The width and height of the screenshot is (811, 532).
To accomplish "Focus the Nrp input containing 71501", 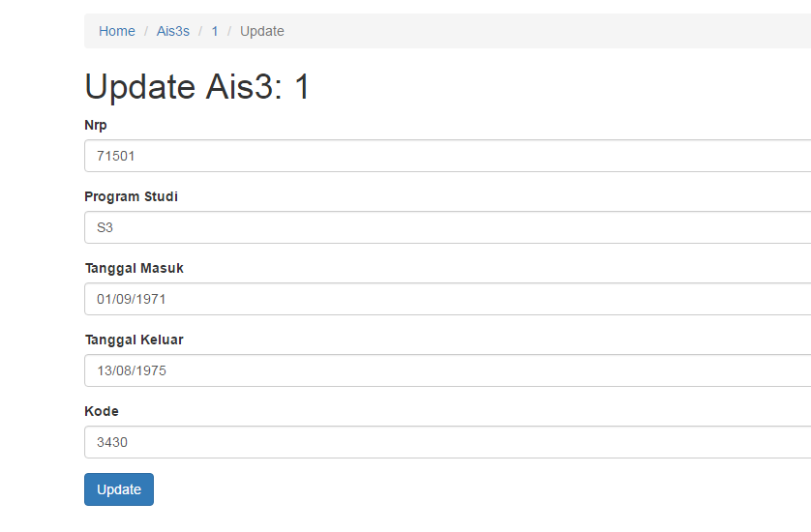I will (x=445, y=156).
